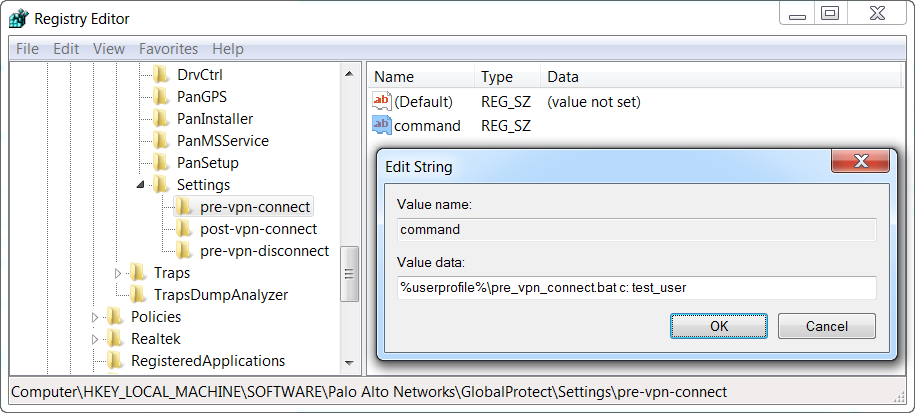The height and width of the screenshot is (413, 915).
Task: Select the DrvCtrl folder icon
Action: point(161,75)
